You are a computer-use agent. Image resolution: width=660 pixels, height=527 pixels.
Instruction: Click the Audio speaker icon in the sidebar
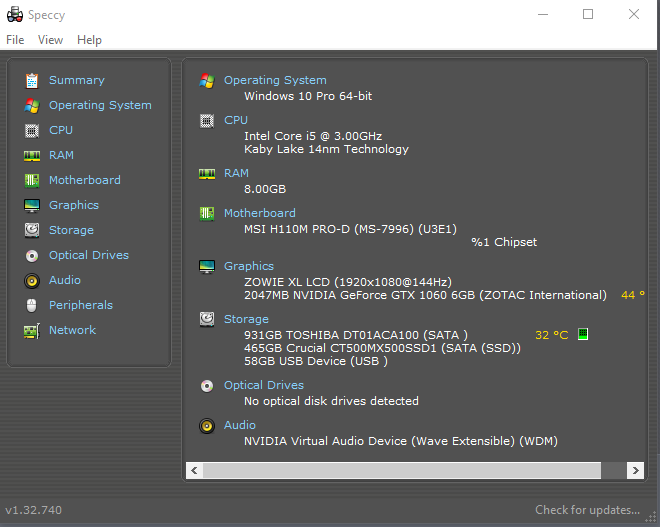pos(32,281)
